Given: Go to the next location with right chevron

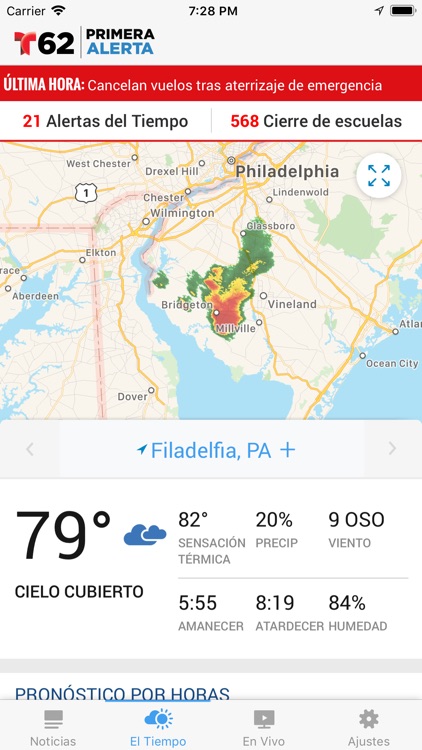Looking at the screenshot, I should coord(392,449).
